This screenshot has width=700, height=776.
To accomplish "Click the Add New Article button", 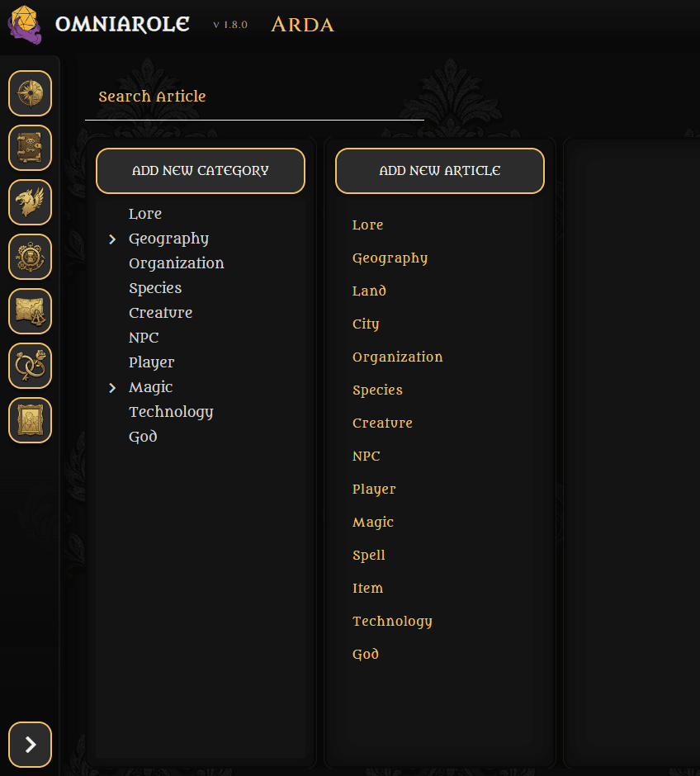I will 440,171.
